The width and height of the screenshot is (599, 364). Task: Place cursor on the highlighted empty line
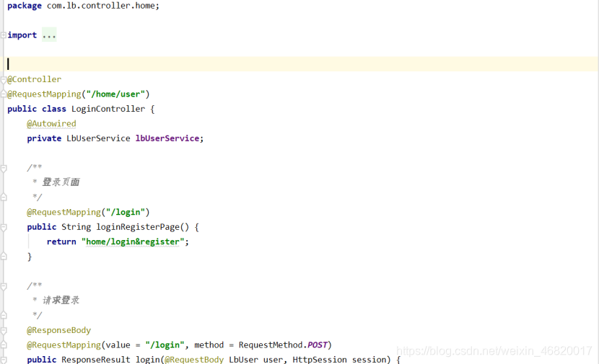299,64
